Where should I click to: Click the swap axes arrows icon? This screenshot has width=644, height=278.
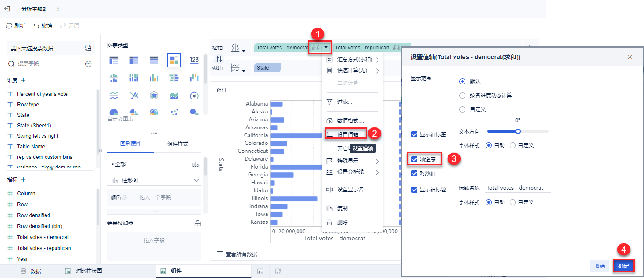click(x=219, y=59)
